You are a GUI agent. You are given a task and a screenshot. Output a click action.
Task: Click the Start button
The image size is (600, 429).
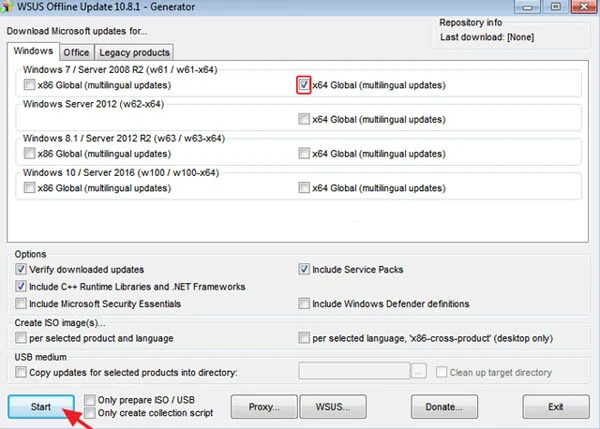point(41,406)
